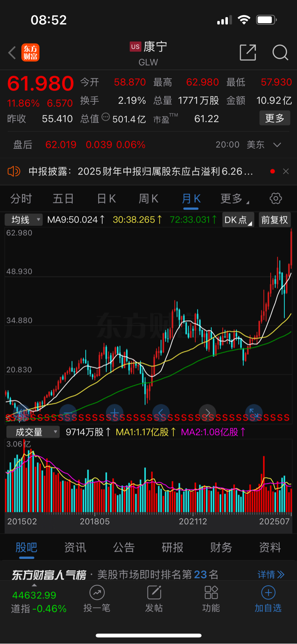Tap the 更多 quote details button
Image resolution: width=297 pixels, height=644 pixels.
pyautogui.click(x=275, y=118)
